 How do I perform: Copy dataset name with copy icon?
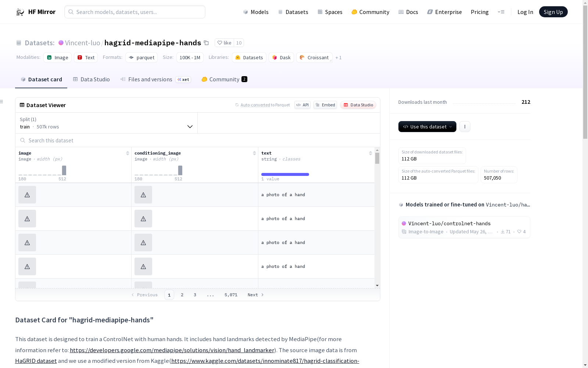(207, 43)
